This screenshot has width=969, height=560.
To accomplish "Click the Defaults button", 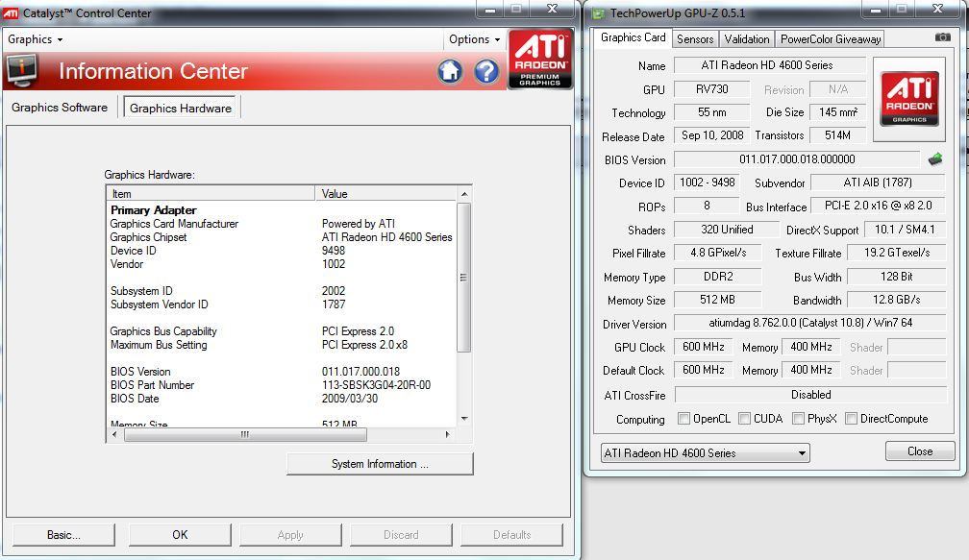I will coord(511,535).
